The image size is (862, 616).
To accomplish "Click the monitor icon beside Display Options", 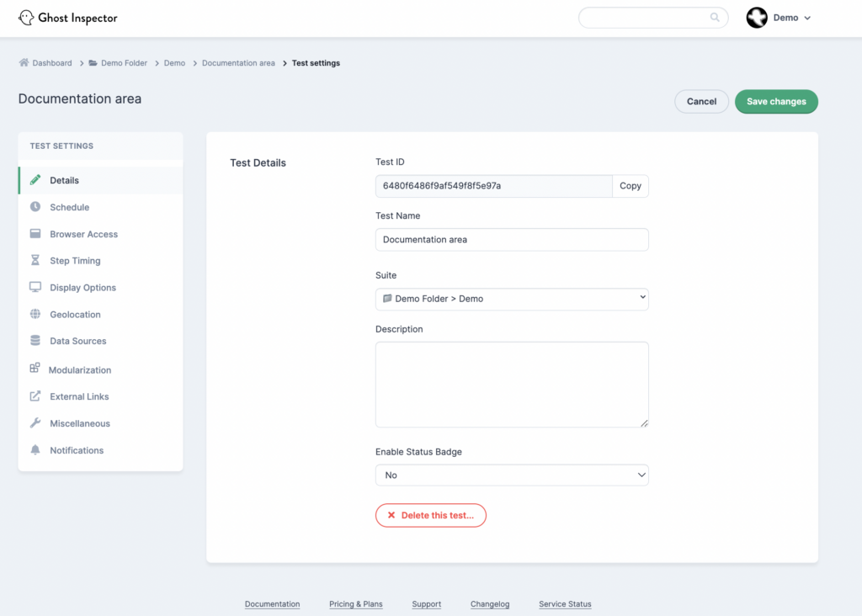I will (x=35, y=287).
